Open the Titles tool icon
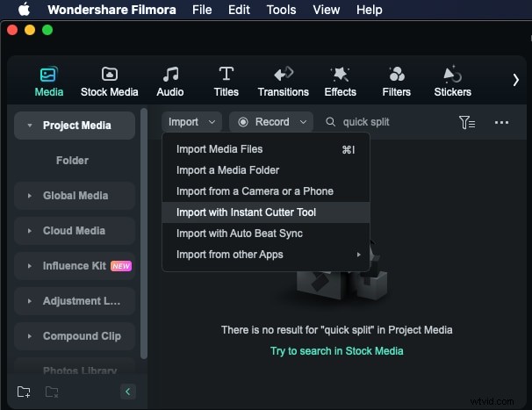The image size is (532, 410). click(x=226, y=75)
